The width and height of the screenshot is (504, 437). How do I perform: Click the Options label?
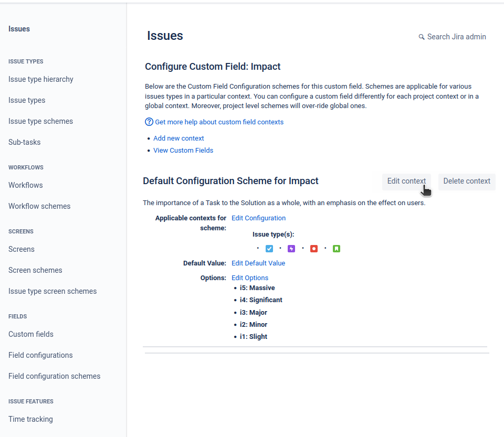[213, 278]
